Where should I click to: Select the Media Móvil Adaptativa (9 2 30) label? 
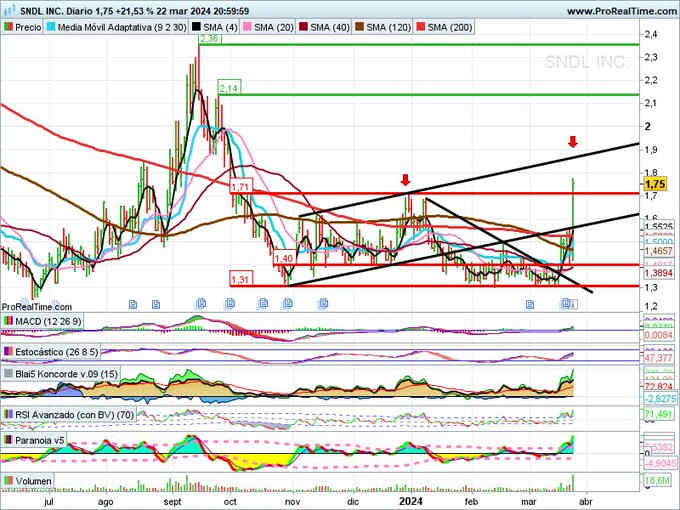(122, 27)
